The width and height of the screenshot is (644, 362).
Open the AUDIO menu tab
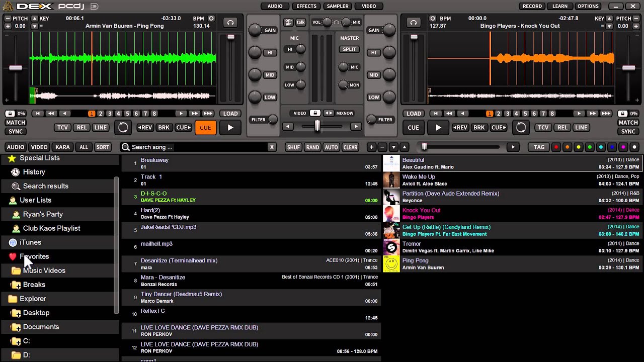[x=275, y=6]
